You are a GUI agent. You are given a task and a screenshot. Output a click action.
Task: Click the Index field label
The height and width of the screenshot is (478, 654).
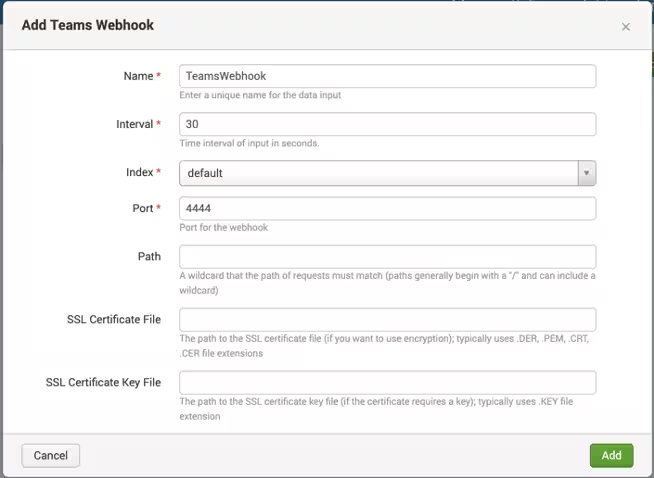pyautogui.click(x=138, y=172)
